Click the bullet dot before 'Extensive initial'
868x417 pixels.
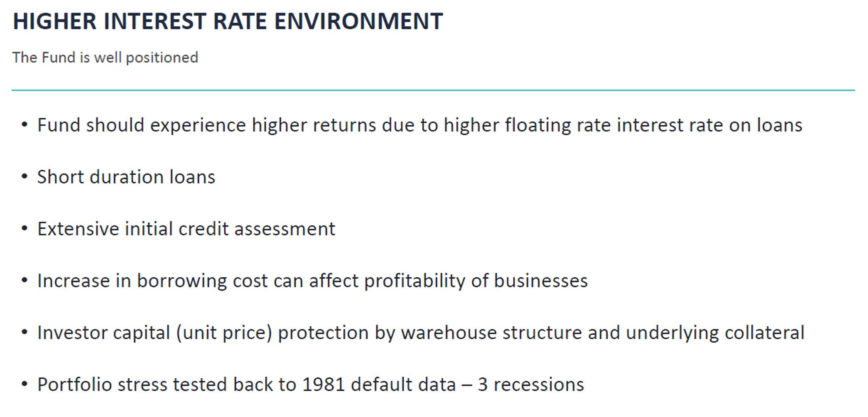point(25,228)
